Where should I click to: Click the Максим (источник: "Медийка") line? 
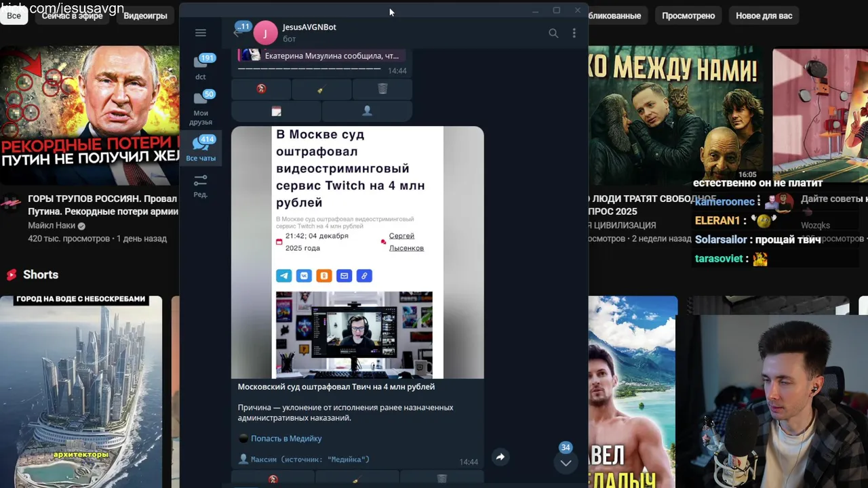(310, 459)
